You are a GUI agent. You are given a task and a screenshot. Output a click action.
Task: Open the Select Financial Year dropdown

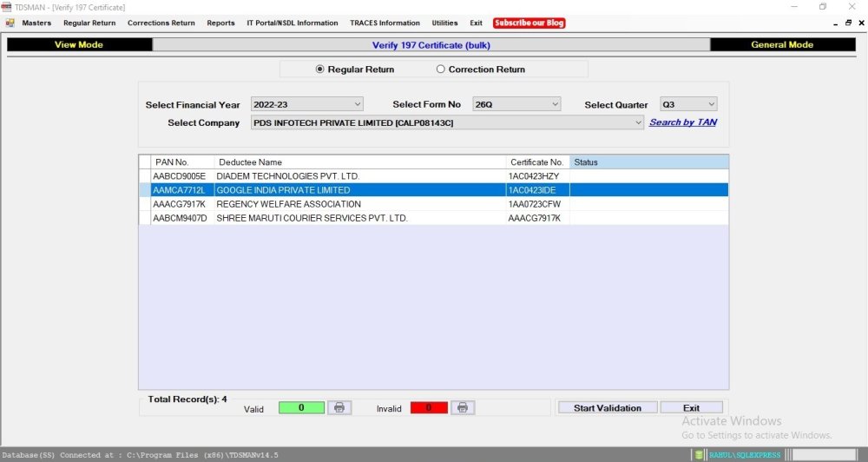coord(306,104)
